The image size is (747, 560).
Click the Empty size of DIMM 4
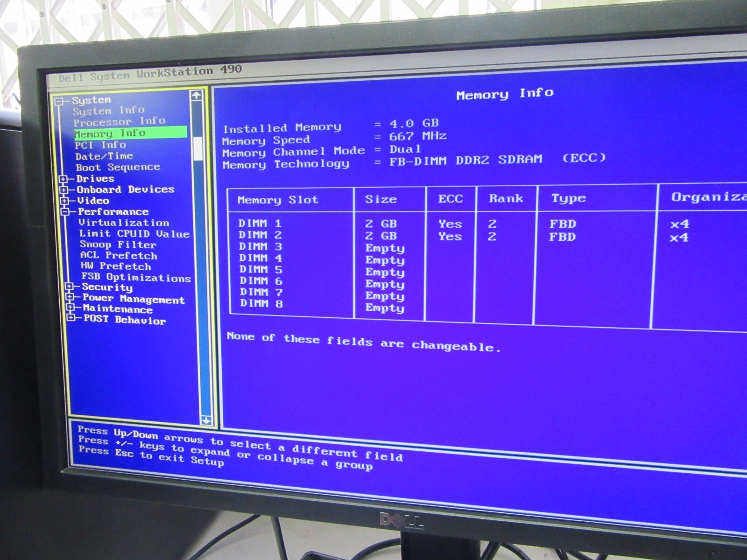[385, 260]
